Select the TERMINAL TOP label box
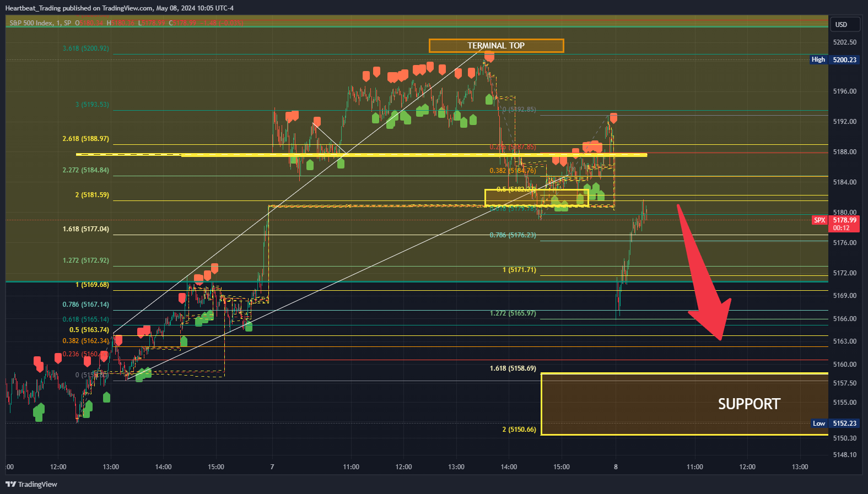The height and width of the screenshot is (494, 868). coord(496,46)
